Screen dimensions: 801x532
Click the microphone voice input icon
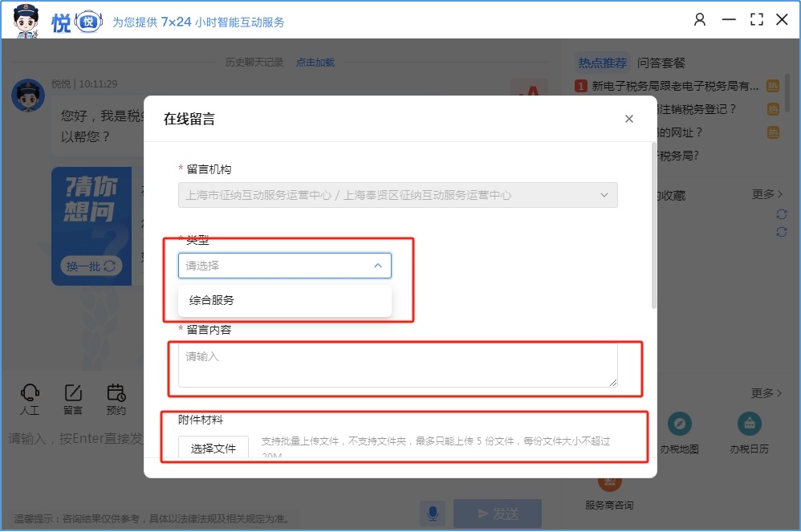[x=433, y=513]
